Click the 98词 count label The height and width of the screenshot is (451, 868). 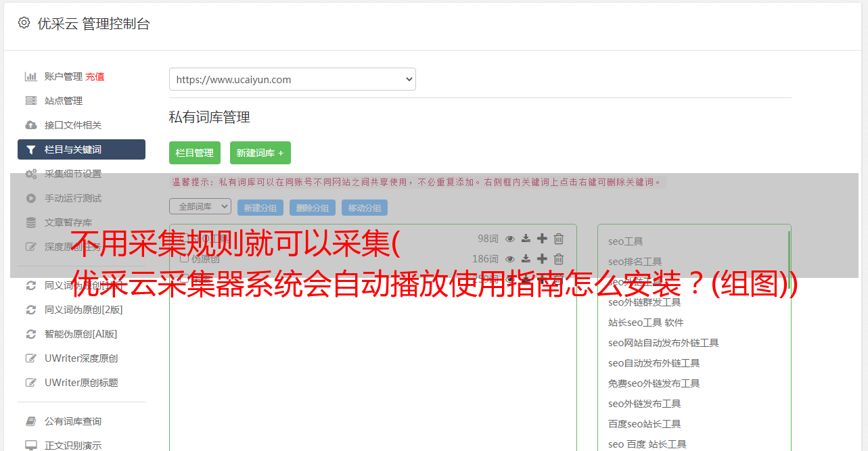488,239
